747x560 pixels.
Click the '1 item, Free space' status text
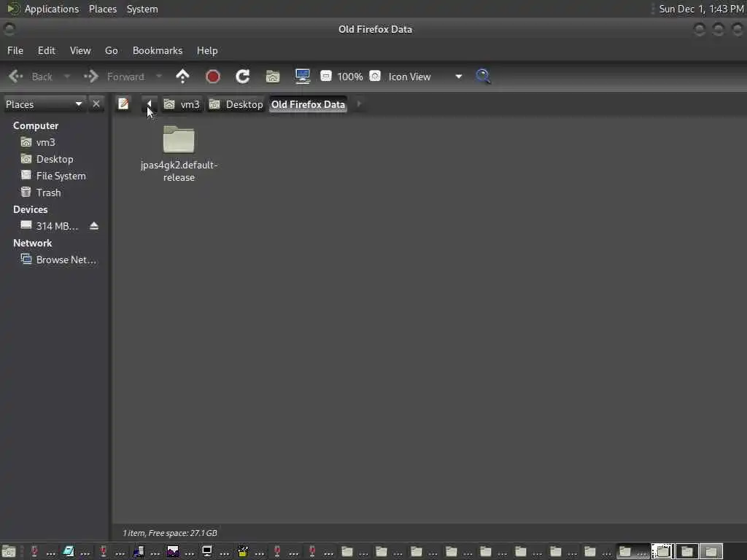click(169, 533)
